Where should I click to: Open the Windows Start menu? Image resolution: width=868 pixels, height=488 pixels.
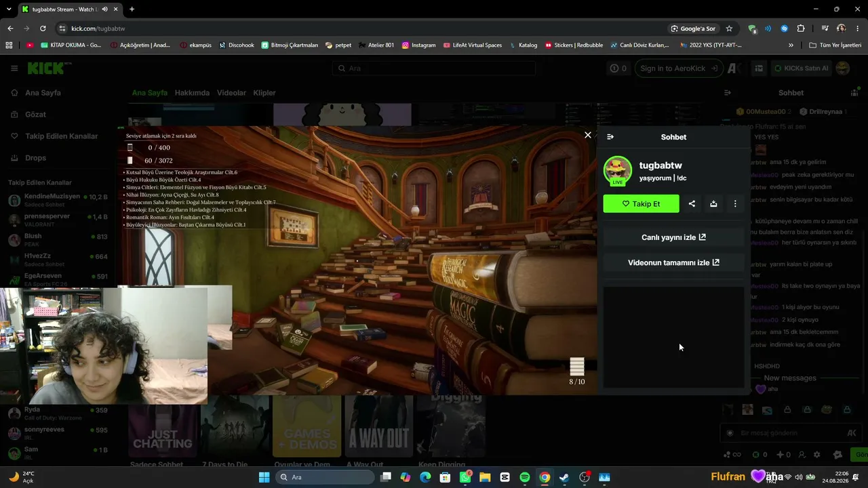264,477
